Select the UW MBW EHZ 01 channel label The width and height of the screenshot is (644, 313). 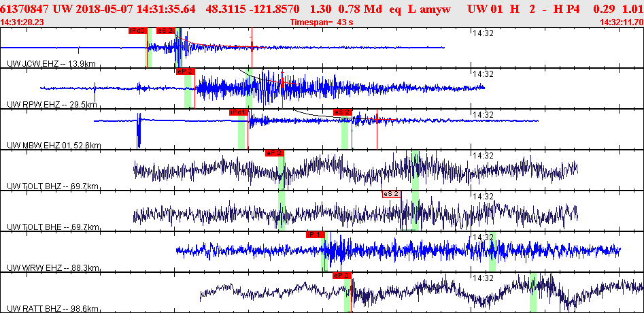pos(54,145)
